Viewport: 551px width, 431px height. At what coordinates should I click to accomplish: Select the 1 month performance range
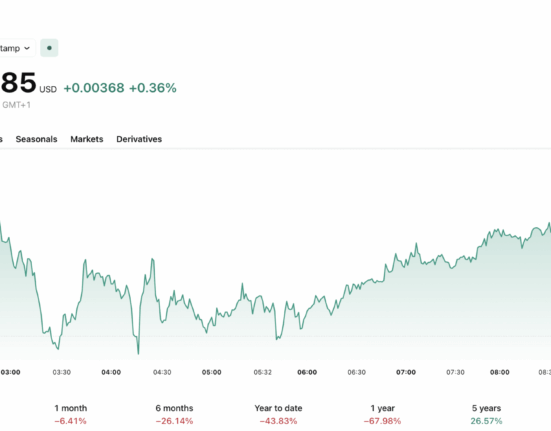click(71, 414)
